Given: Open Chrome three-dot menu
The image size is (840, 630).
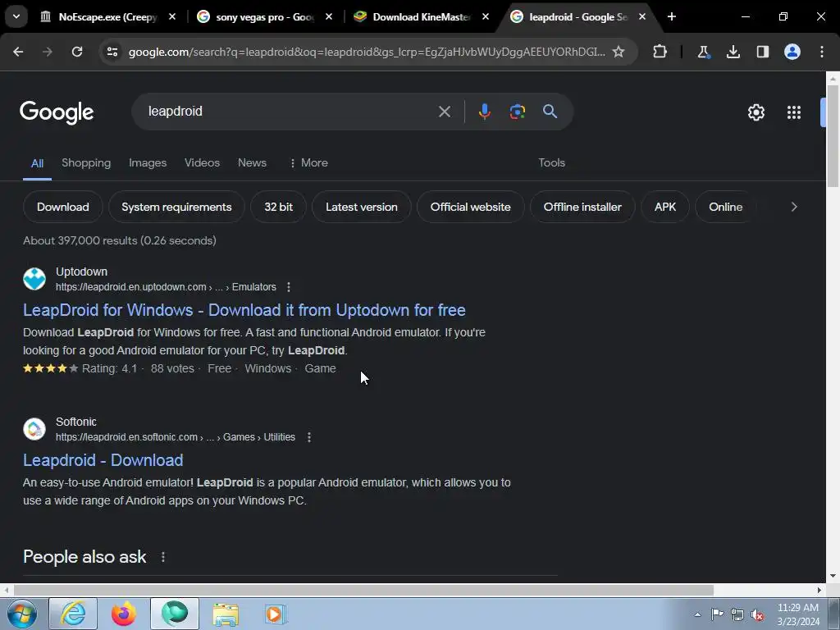Looking at the screenshot, I should click(x=822, y=52).
